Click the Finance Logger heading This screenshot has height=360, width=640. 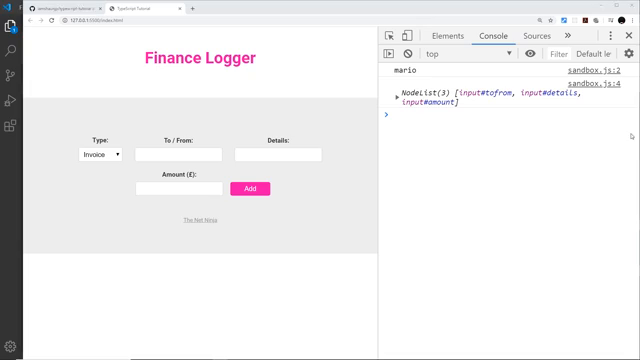200,58
